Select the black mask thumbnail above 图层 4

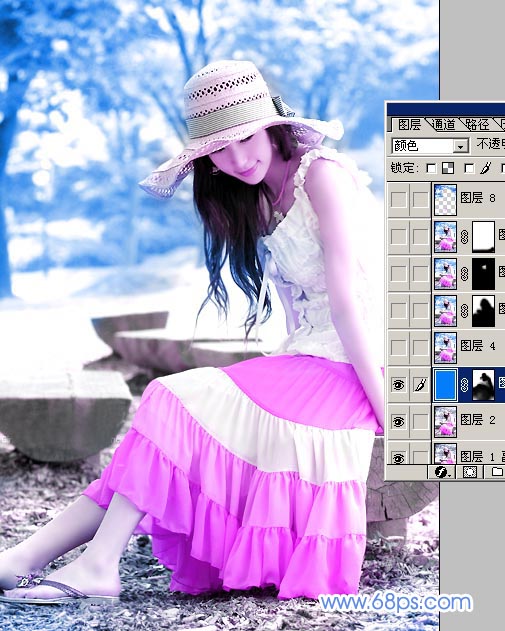483,311
